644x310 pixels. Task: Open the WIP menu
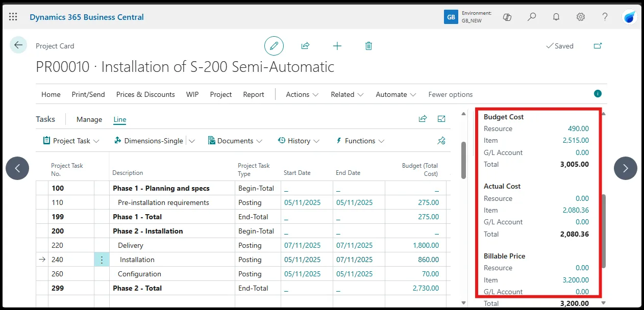click(192, 94)
